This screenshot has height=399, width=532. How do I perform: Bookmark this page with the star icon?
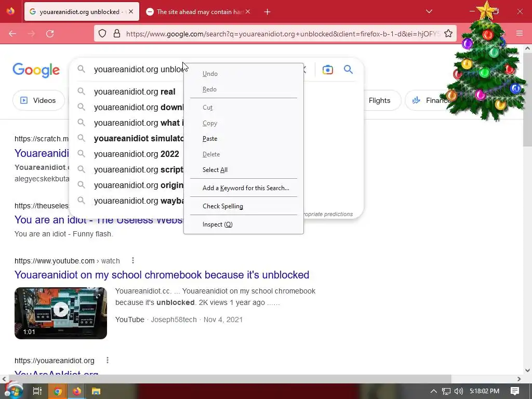(x=448, y=33)
